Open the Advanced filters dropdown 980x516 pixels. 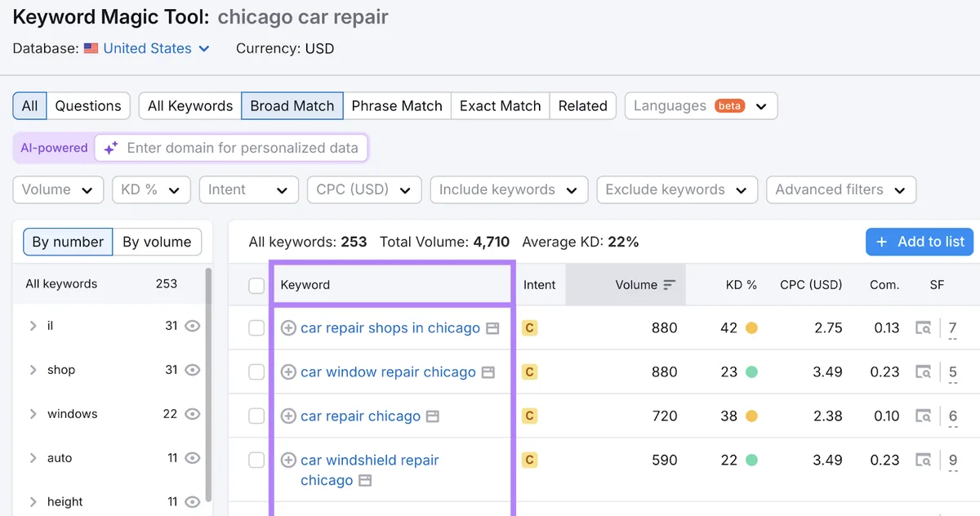(x=841, y=189)
